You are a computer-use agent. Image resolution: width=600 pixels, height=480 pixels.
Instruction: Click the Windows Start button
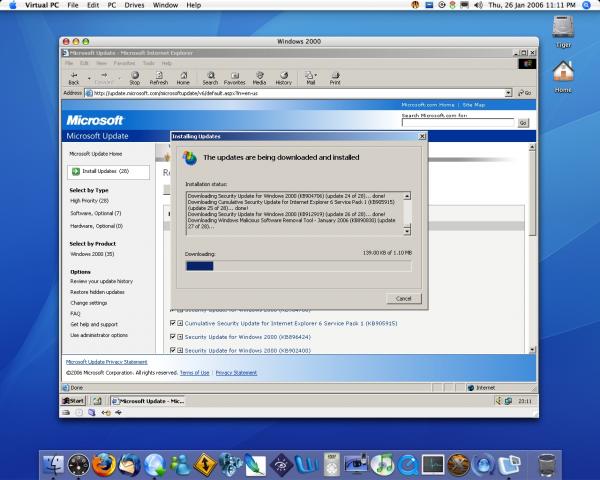click(x=73, y=401)
